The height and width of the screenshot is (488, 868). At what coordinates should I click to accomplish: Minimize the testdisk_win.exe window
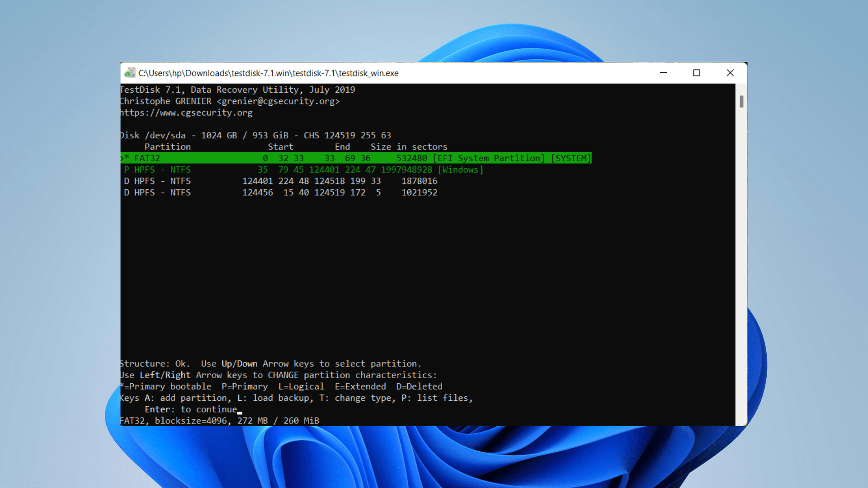[x=663, y=73]
